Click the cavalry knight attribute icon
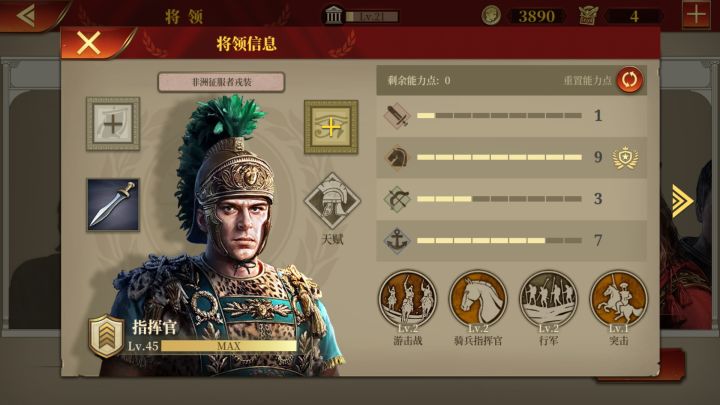 (x=397, y=157)
